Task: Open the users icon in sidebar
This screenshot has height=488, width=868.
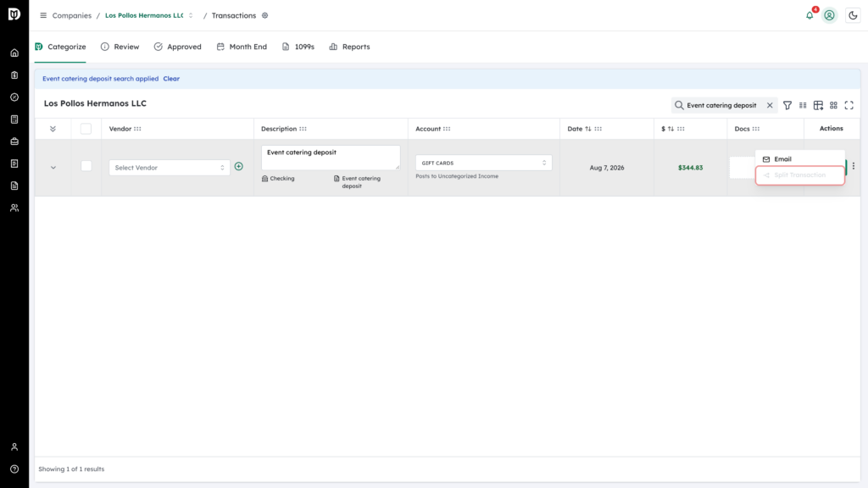Action: coord(14,208)
